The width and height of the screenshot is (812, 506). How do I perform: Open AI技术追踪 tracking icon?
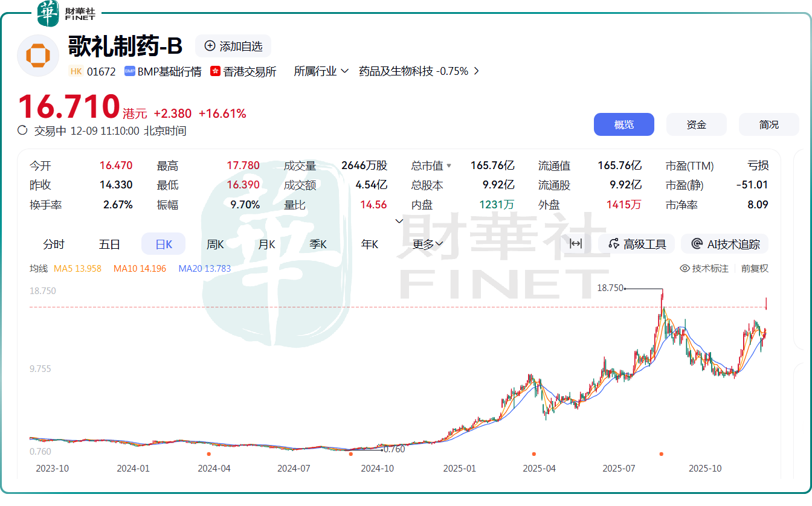click(697, 243)
